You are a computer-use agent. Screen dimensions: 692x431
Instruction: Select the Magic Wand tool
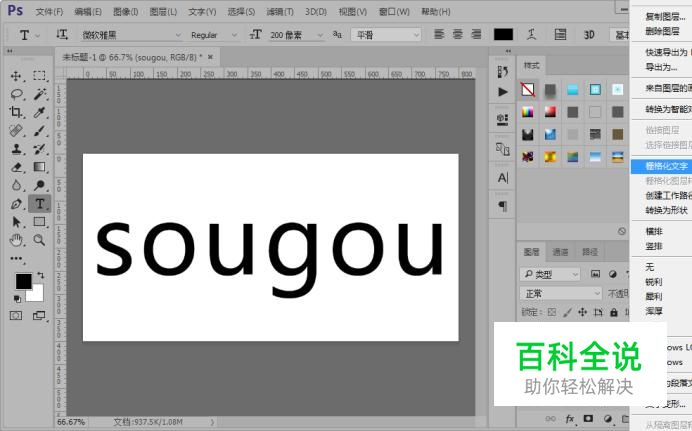[39, 94]
